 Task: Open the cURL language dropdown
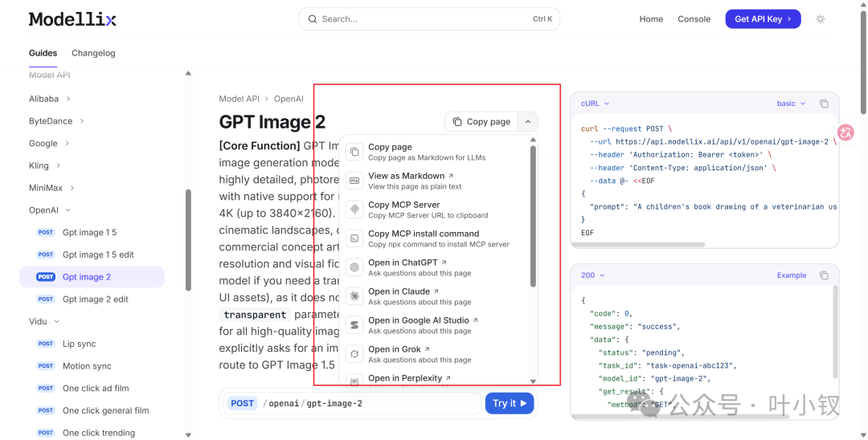click(595, 104)
